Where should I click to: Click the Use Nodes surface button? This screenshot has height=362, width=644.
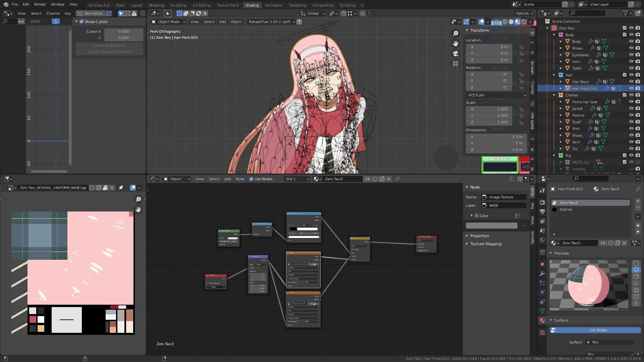pyautogui.click(x=595, y=330)
